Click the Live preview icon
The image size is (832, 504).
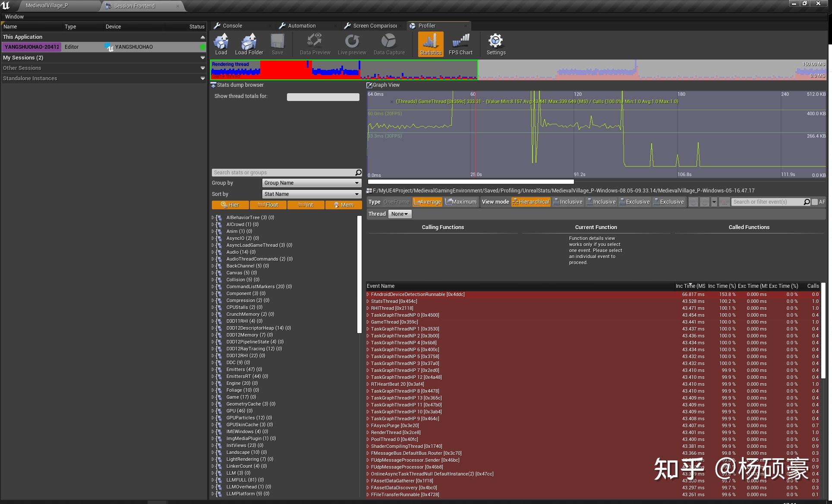(352, 44)
